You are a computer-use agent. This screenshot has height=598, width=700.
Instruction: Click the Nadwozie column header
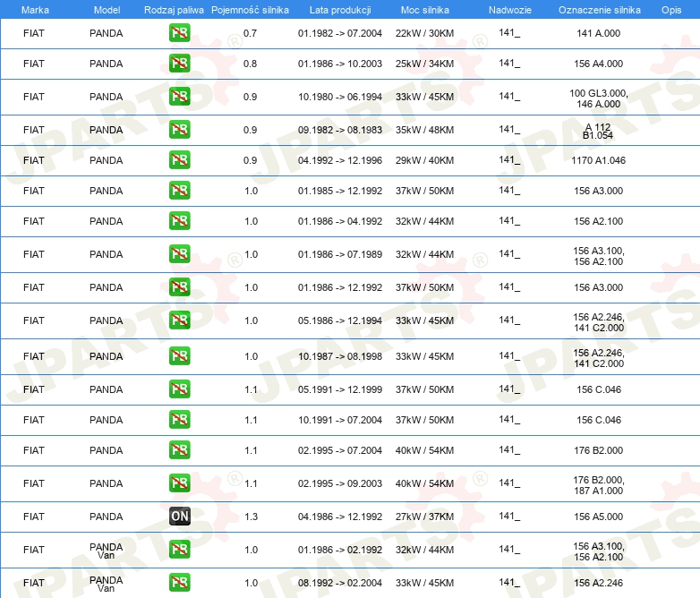point(510,10)
